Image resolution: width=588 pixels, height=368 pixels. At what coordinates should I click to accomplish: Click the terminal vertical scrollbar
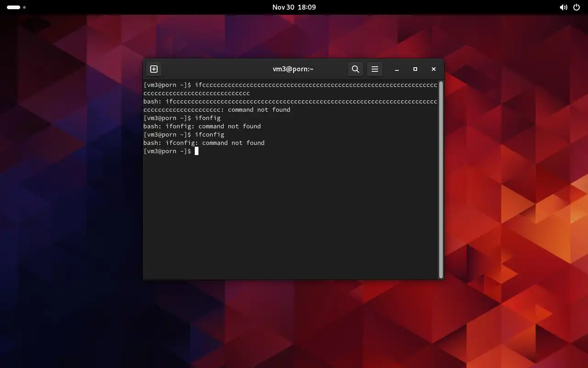pos(441,179)
